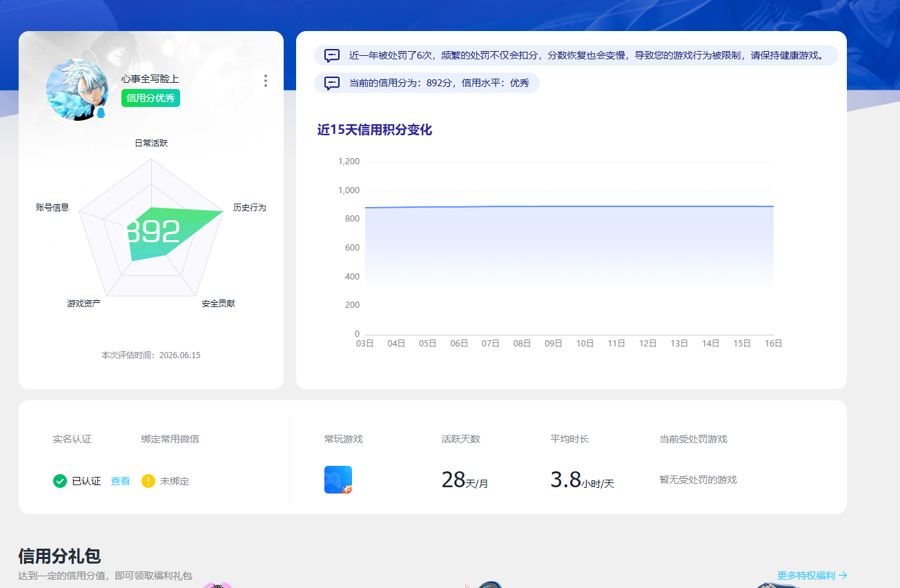Click the 10日 label on chart axis
This screenshot has width=900, height=588.
click(585, 343)
